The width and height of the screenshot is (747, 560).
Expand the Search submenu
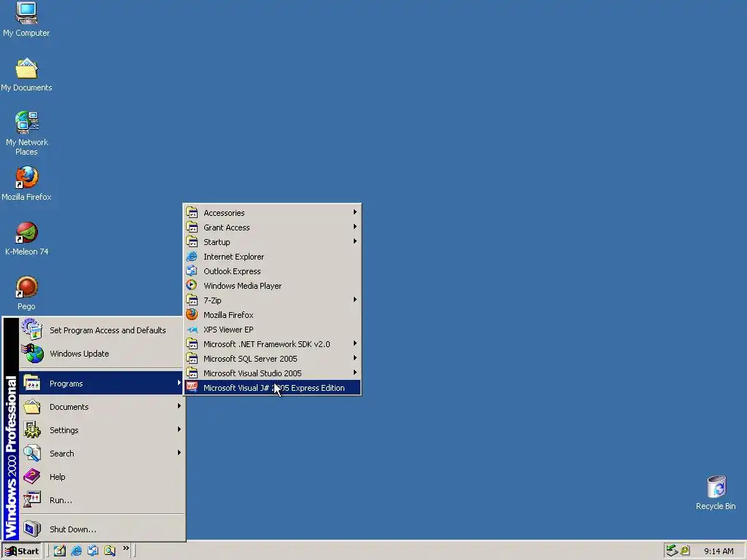click(101, 454)
